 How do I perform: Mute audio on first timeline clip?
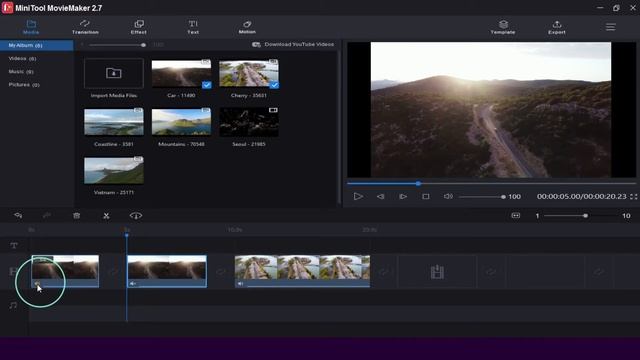37,283
